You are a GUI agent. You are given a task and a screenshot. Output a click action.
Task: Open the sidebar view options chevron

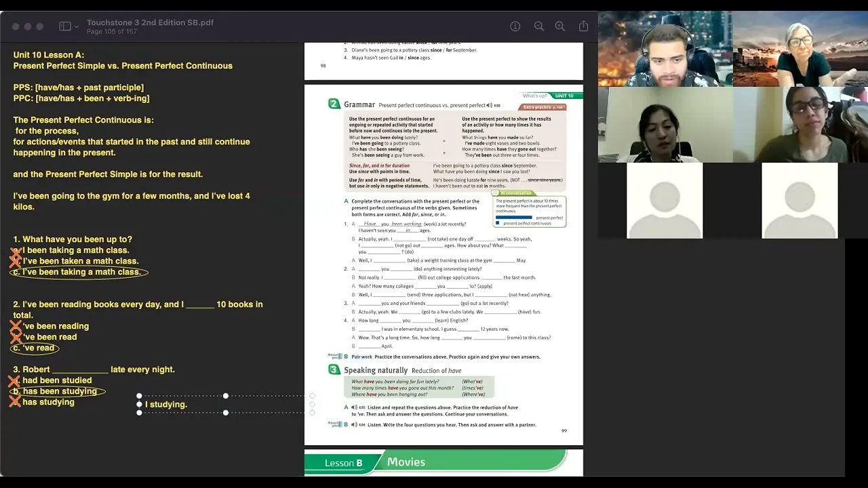(x=77, y=27)
